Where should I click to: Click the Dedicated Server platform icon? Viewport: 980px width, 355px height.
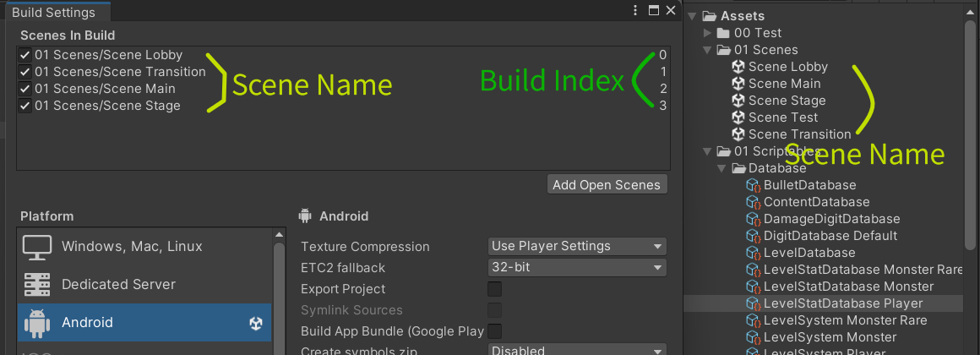click(x=37, y=284)
